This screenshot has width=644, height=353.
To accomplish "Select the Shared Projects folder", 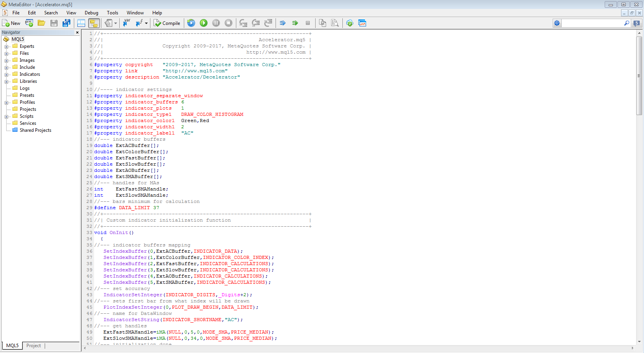I will point(35,130).
